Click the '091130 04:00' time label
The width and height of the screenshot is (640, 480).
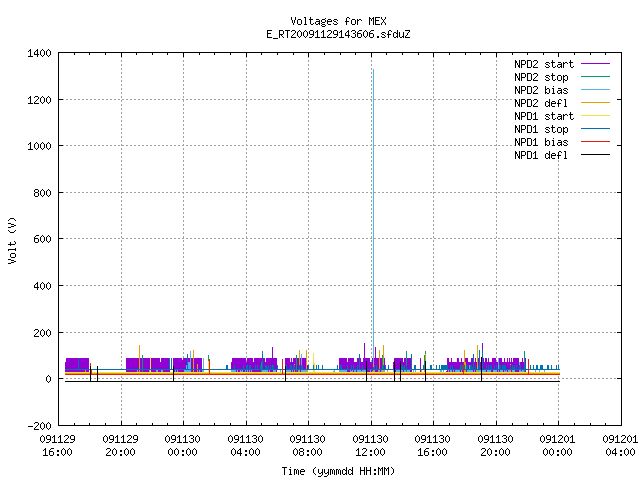pos(245,446)
